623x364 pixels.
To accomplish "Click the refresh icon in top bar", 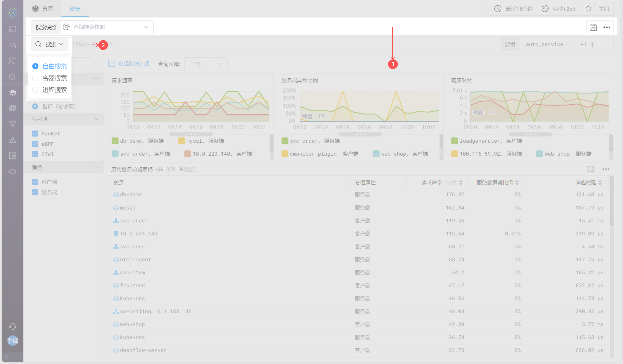I will tap(588, 9).
